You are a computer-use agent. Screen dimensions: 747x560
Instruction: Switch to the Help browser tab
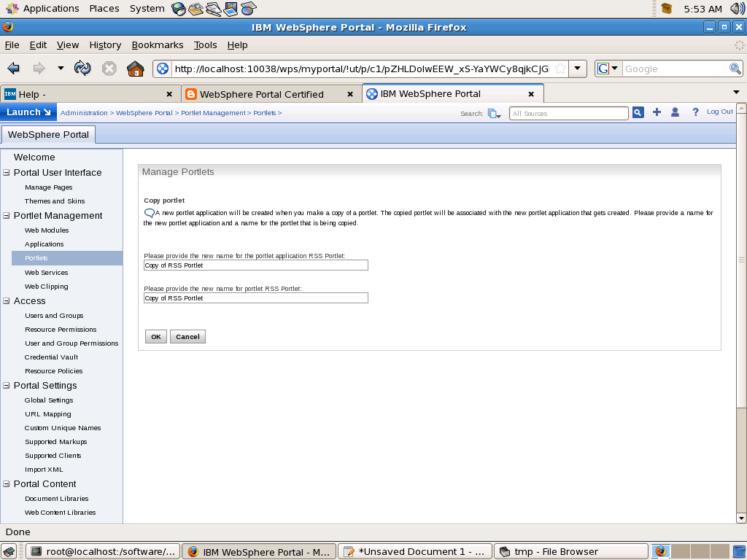(90, 94)
